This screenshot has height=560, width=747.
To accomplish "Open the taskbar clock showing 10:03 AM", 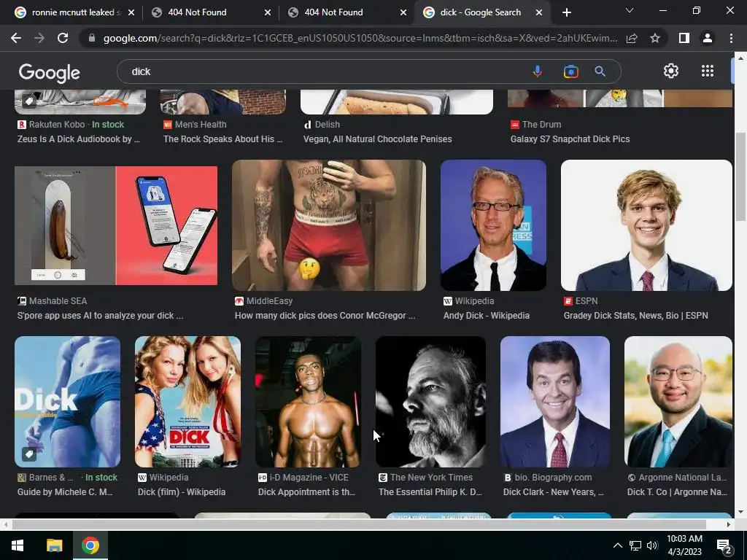I will tap(684, 545).
